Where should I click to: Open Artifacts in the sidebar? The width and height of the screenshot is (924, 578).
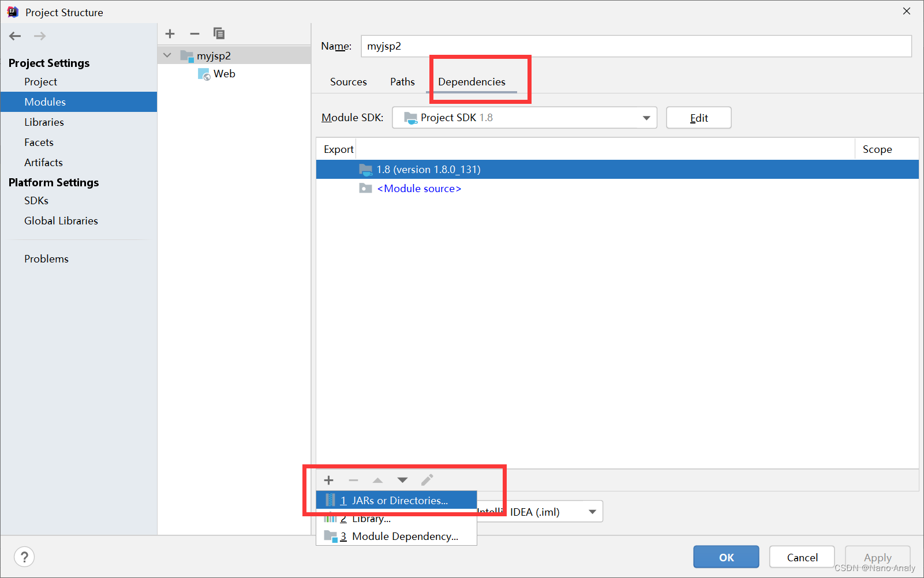pyautogui.click(x=78, y=163)
